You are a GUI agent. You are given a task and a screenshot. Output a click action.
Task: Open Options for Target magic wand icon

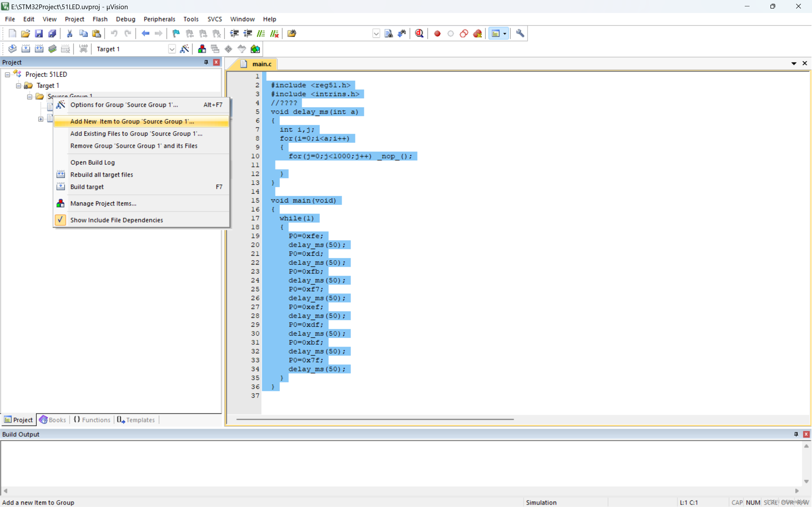[185, 49]
